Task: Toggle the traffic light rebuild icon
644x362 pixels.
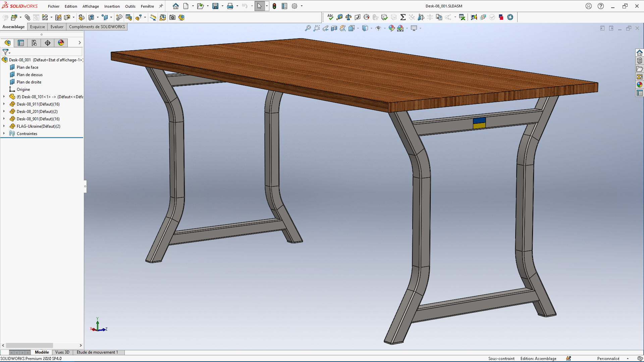Action: (274, 6)
